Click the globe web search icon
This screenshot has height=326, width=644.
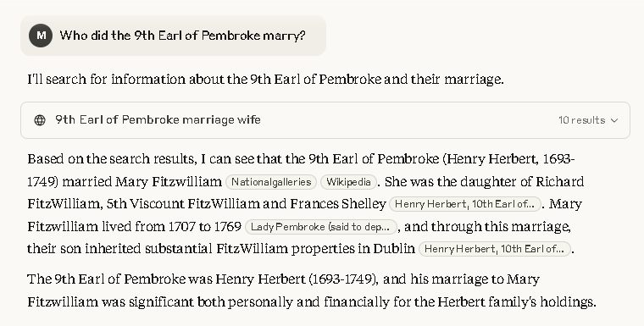coord(40,120)
